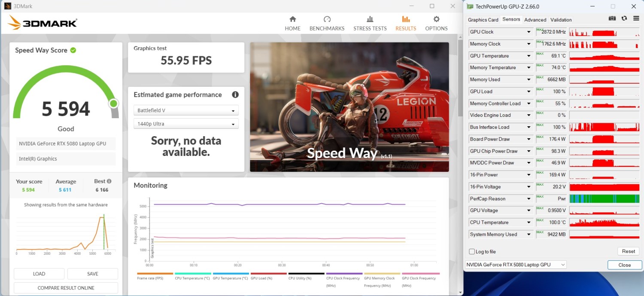Click the PerfCap Reason color graph
Screen dimensions: 644x296
[604, 199]
